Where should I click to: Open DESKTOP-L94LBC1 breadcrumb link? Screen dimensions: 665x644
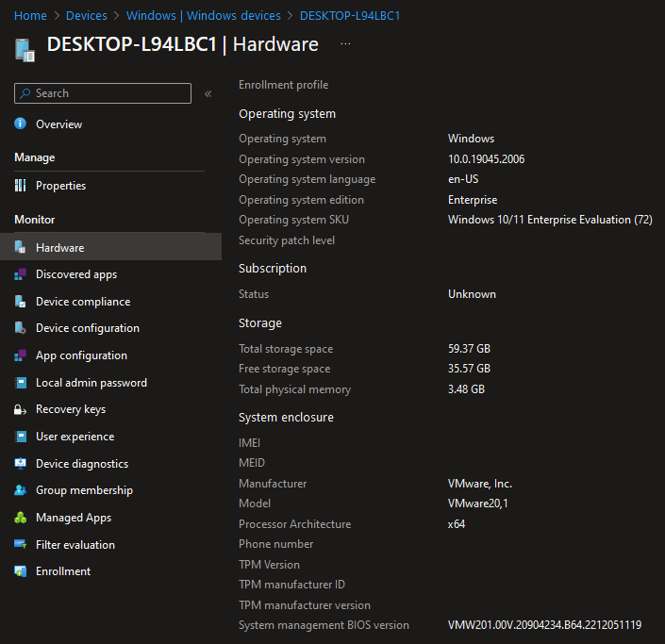[x=350, y=16]
